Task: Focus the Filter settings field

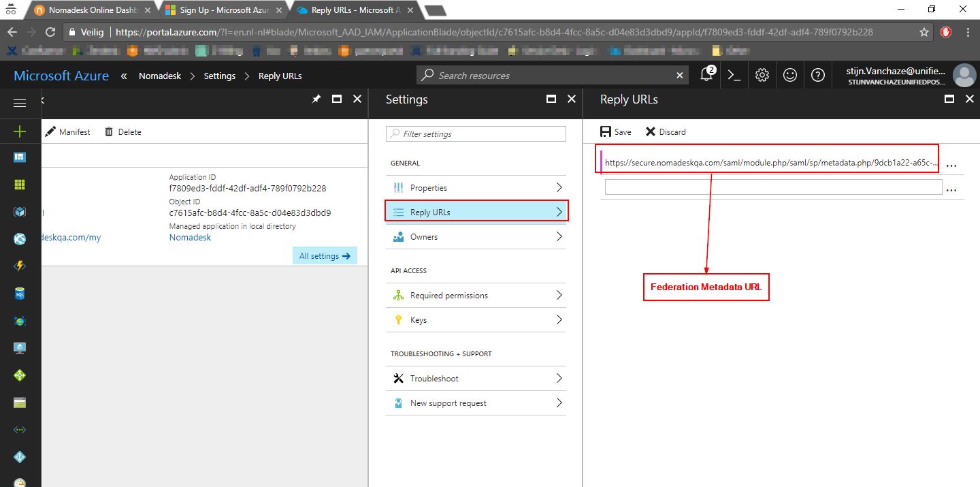Action: [476, 133]
